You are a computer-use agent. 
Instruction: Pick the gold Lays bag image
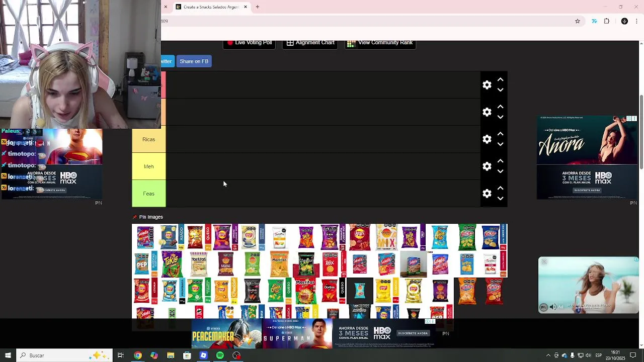click(414, 291)
